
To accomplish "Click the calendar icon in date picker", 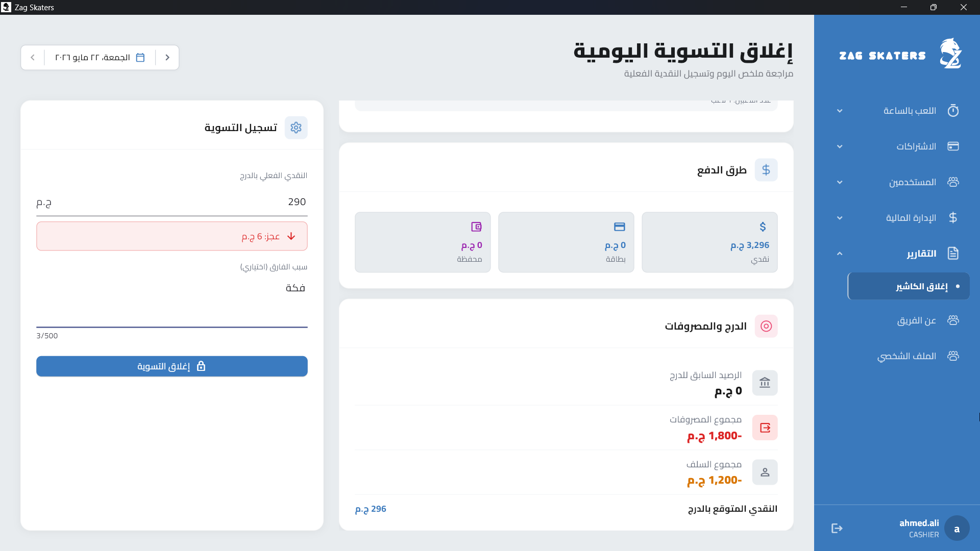I will point(140,58).
